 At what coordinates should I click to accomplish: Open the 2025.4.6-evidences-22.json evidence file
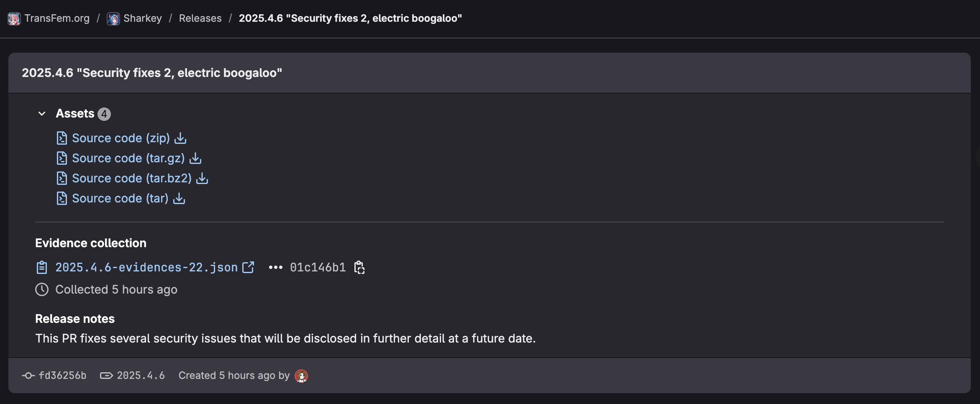146,267
